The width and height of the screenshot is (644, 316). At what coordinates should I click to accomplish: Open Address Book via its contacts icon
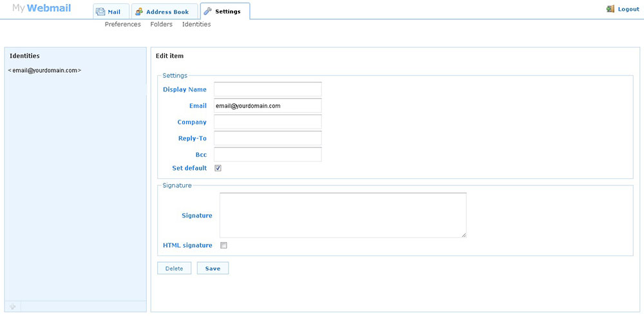click(139, 12)
